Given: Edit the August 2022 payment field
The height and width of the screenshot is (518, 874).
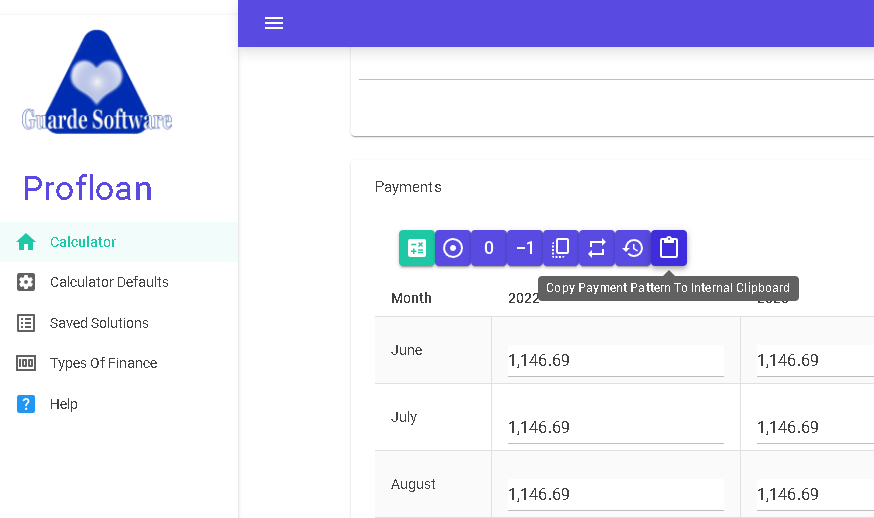Looking at the screenshot, I should click(x=614, y=494).
